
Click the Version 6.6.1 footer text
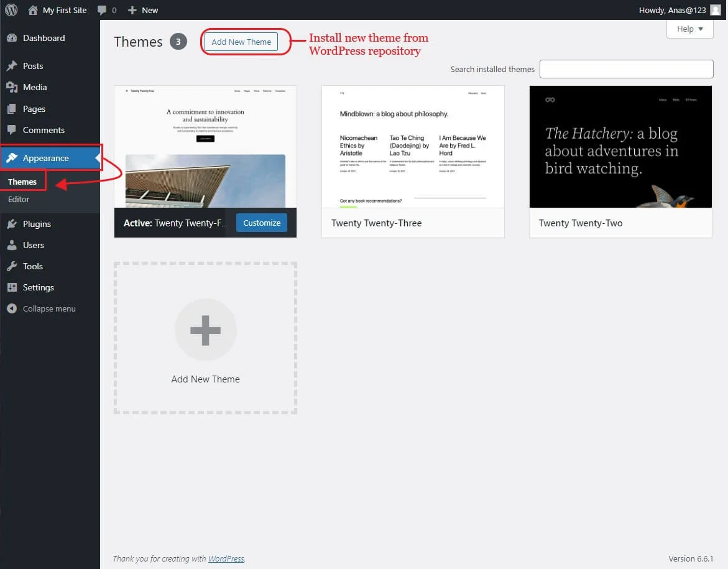(691, 559)
